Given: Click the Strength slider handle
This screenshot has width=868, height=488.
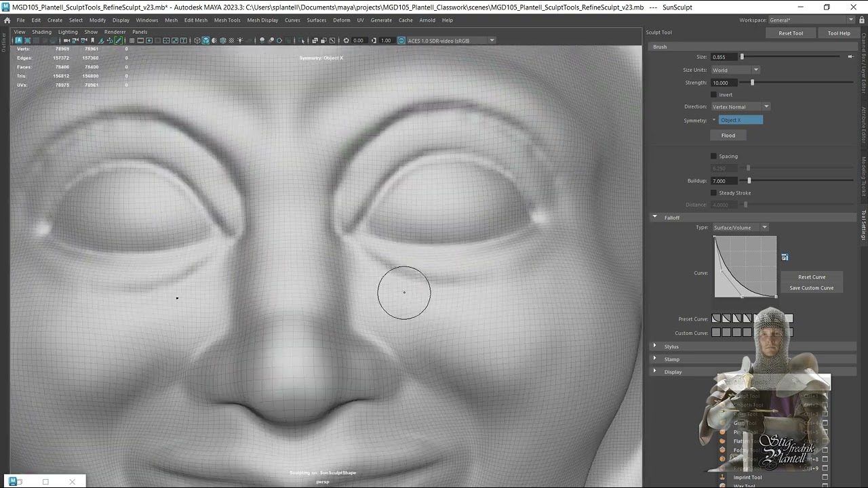Looking at the screenshot, I should [752, 83].
